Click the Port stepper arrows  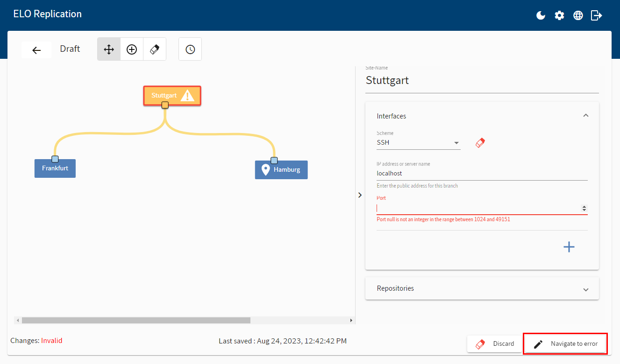[x=584, y=208]
